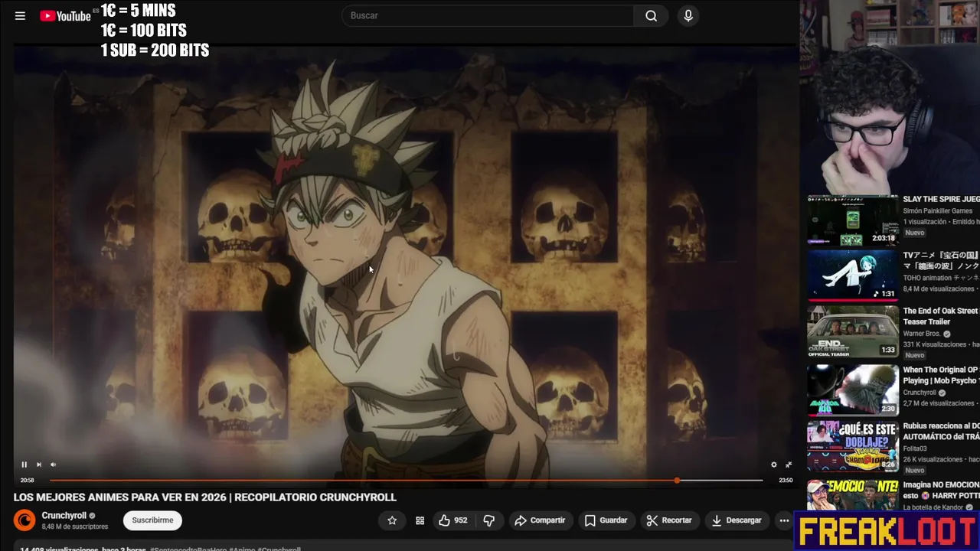Open the YouTube hamburger guide menu
This screenshot has width=980, height=551.
tap(20, 15)
